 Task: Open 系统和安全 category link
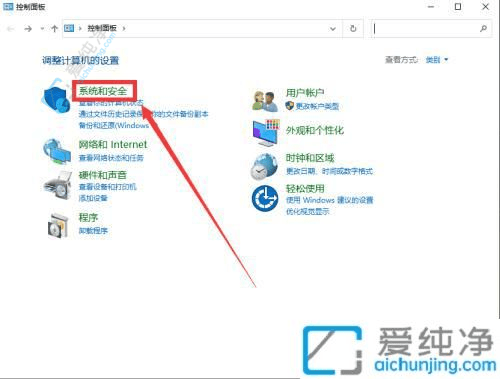click(x=103, y=91)
